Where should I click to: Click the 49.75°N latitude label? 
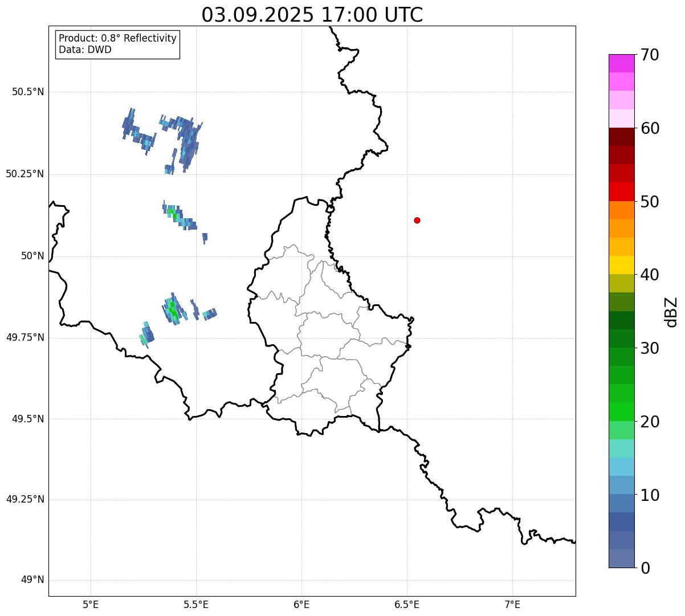[x=25, y=337]
